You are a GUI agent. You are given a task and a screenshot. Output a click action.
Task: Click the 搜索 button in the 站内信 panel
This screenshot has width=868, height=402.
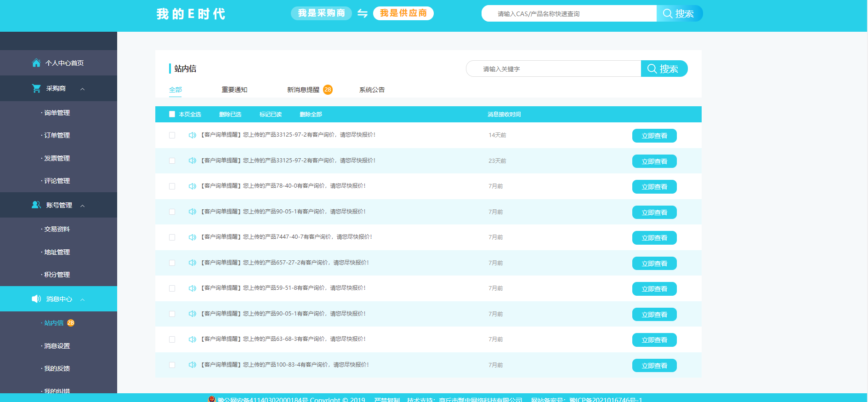pos(664,69)
